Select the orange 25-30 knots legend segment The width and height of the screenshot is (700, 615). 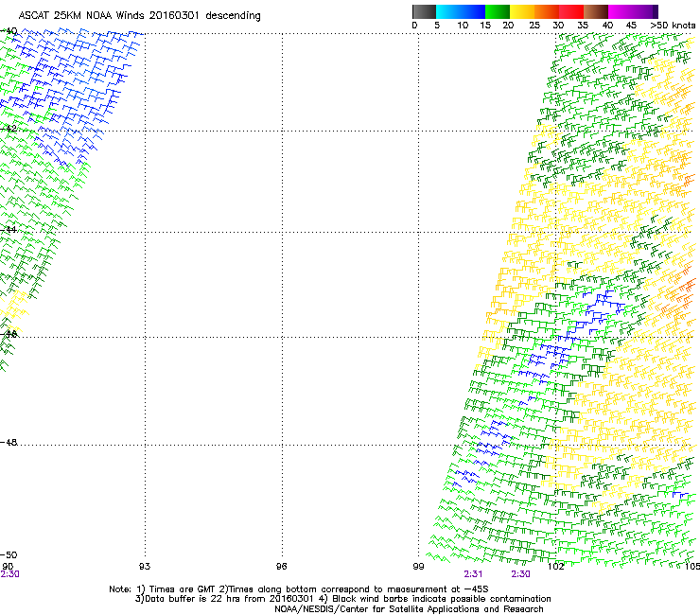[x=547, y=11]
